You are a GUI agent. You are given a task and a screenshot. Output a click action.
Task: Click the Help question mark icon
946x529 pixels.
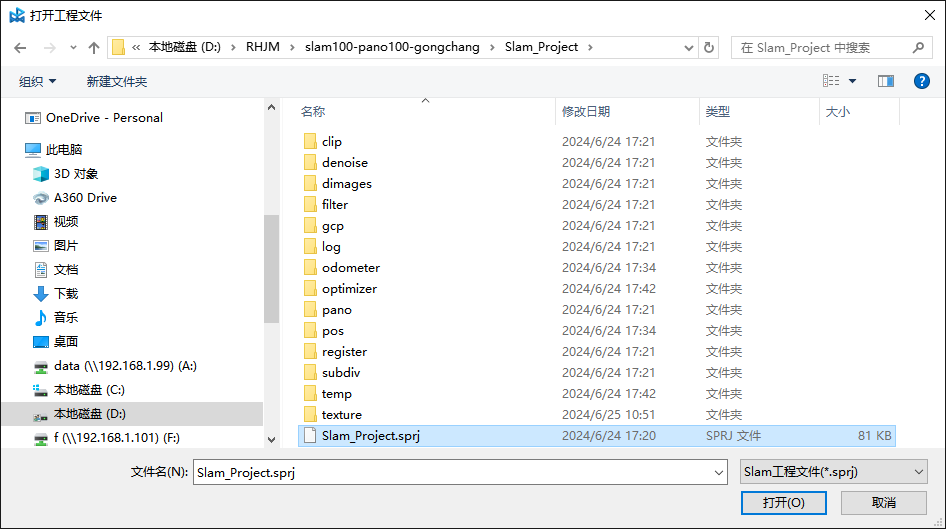pyautogui.click(x=921, y=81)
